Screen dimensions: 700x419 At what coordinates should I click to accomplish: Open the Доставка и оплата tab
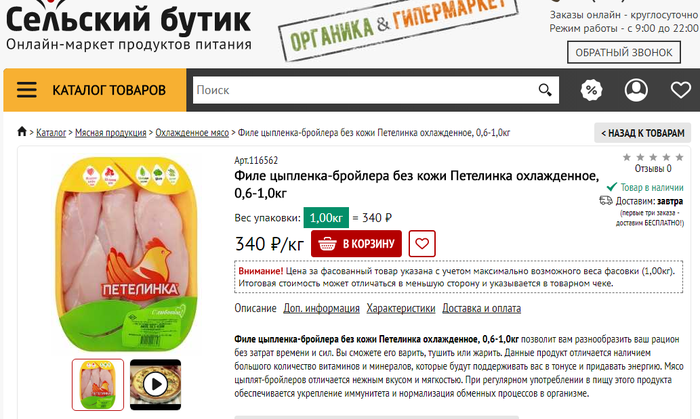point(481,308)
